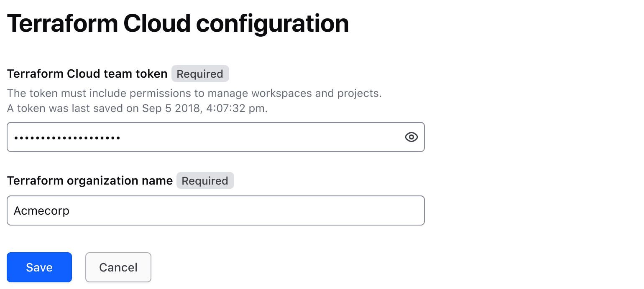This screenshot has height=289, width=644.
Task: Select the Acmecorp organization name text
Action: pos(41,210)
